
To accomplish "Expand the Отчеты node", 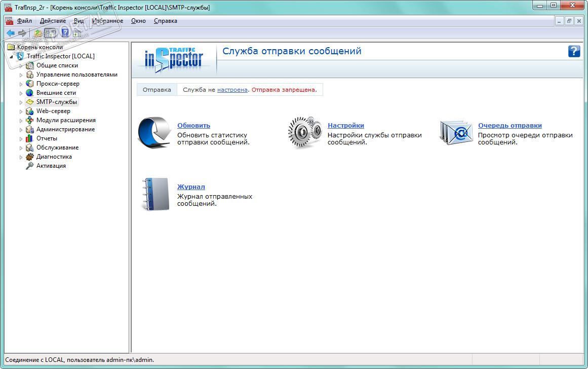I will tap(21, 138).
